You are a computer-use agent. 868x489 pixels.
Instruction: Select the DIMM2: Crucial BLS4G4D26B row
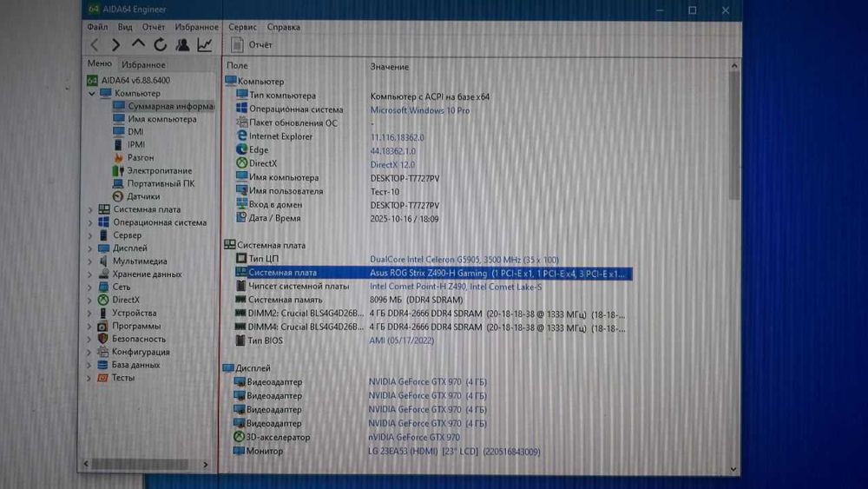[431, 314]
